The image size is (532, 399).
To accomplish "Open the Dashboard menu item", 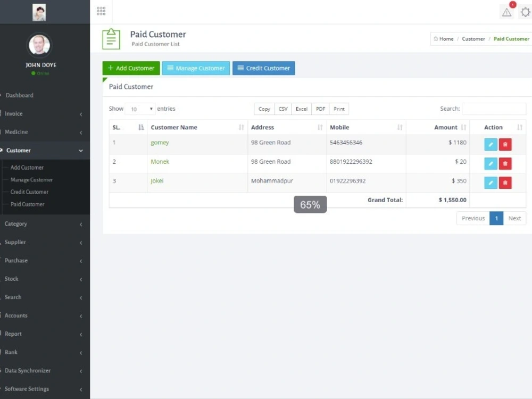I will 20,95.
